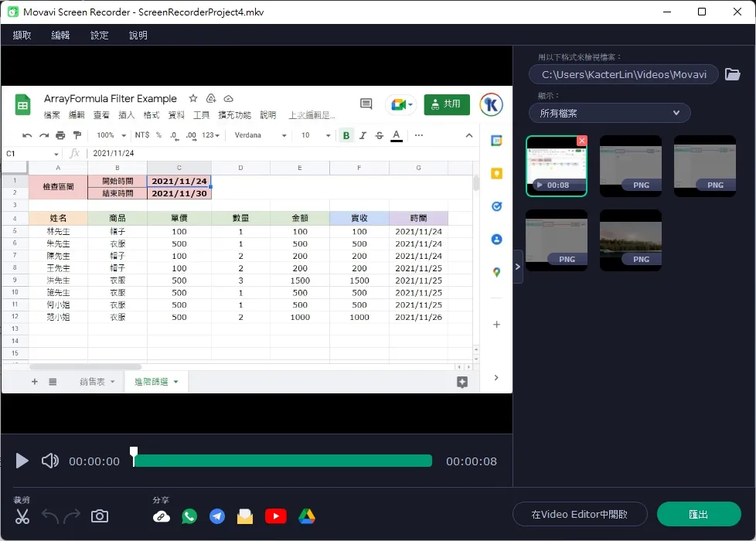The height and width of the screenshot is (541, 756).
Task: Take a snapshot with the camera icon
Action: point(99,516)
